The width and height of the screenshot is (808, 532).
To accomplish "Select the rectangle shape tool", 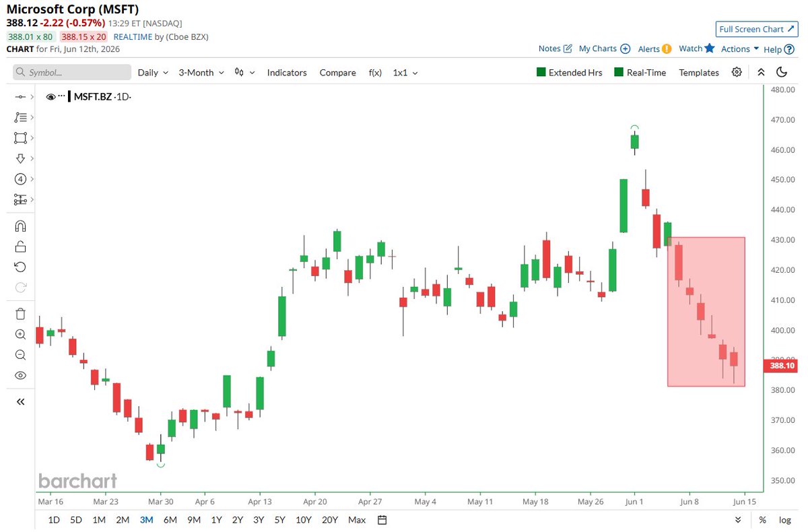I will pos(20,138).
